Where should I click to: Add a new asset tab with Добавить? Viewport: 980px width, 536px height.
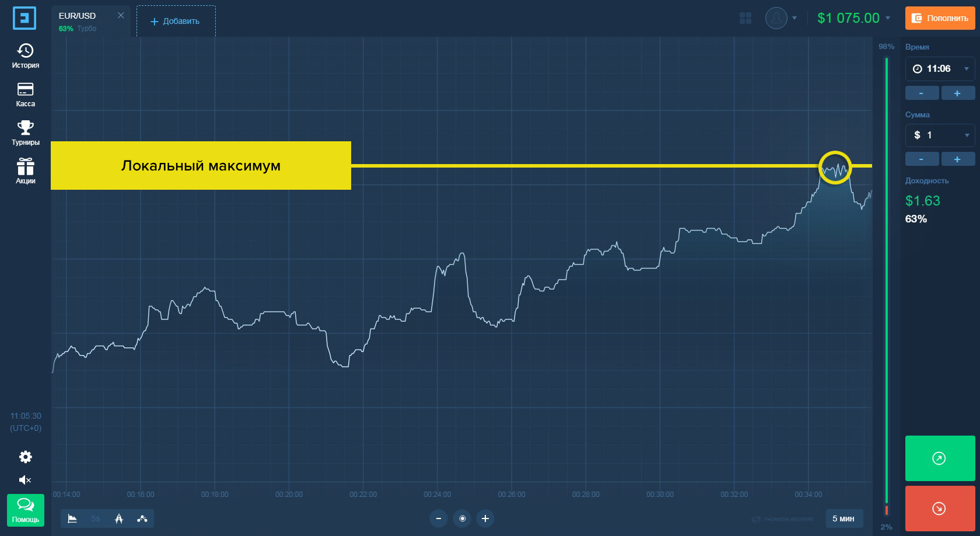tap(176, 21)
